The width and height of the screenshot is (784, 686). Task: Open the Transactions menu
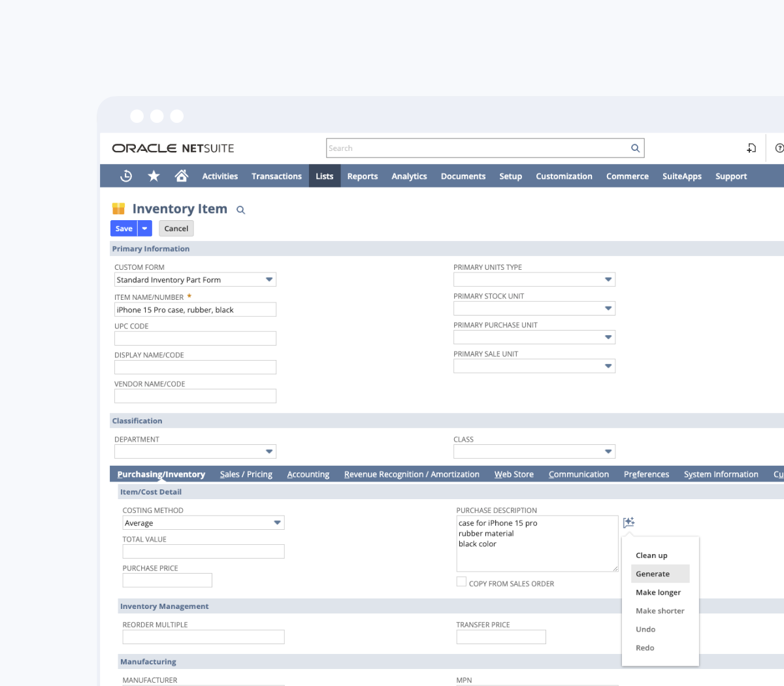click(x=276, y=176)
